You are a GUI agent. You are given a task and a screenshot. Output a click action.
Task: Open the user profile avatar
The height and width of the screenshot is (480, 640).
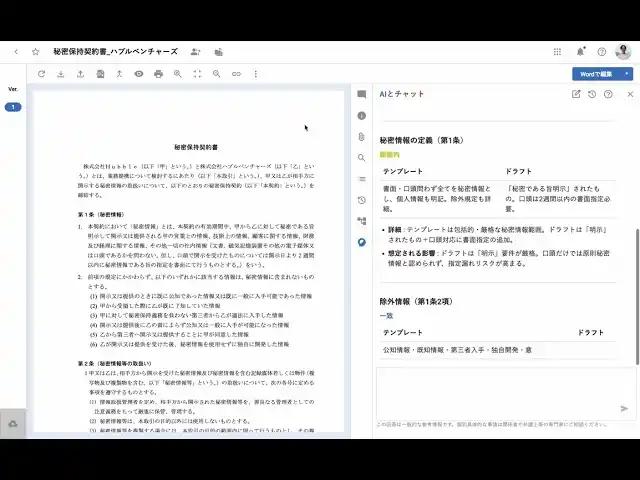[623, 52]
